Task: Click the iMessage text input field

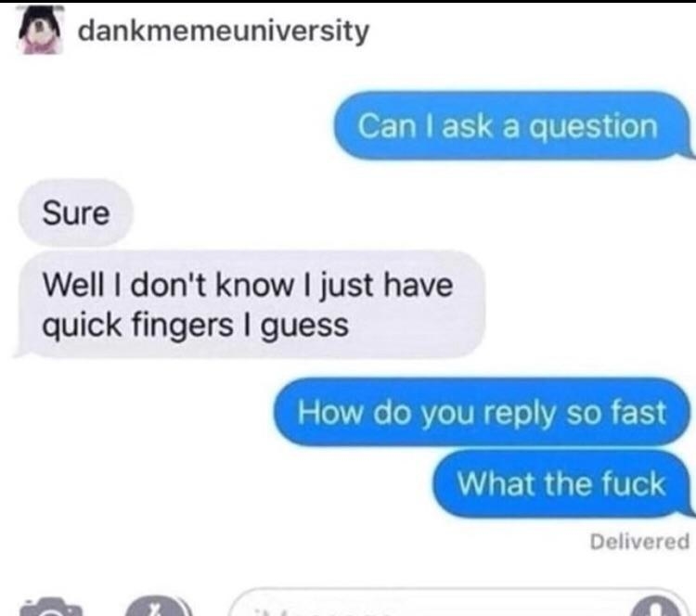Action: [x=458, y=603]
